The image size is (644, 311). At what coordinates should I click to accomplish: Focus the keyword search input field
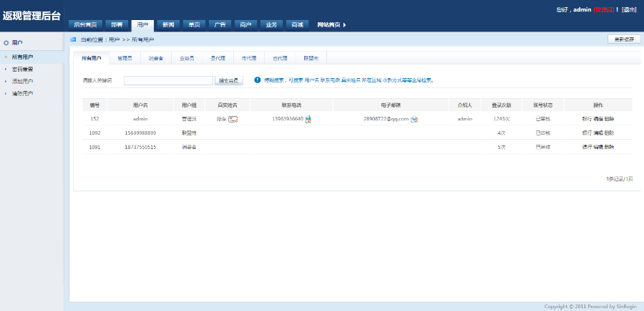(x=168, y=81)
